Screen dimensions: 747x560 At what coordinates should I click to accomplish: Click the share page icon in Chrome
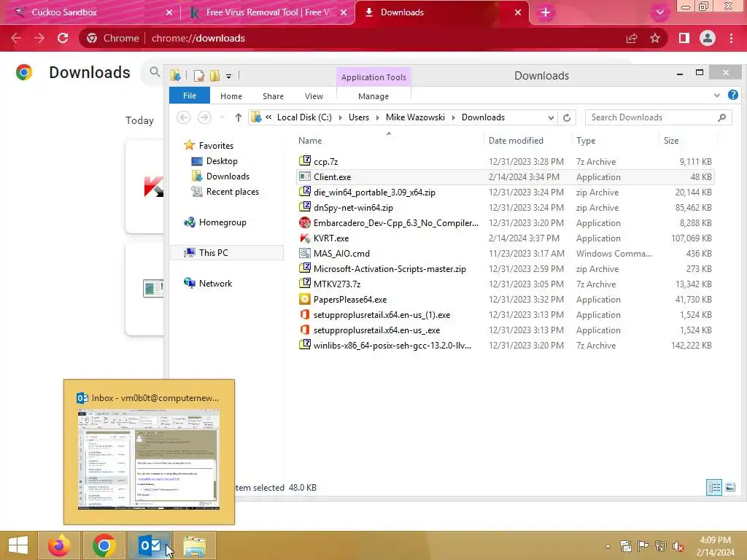point(632,38)
